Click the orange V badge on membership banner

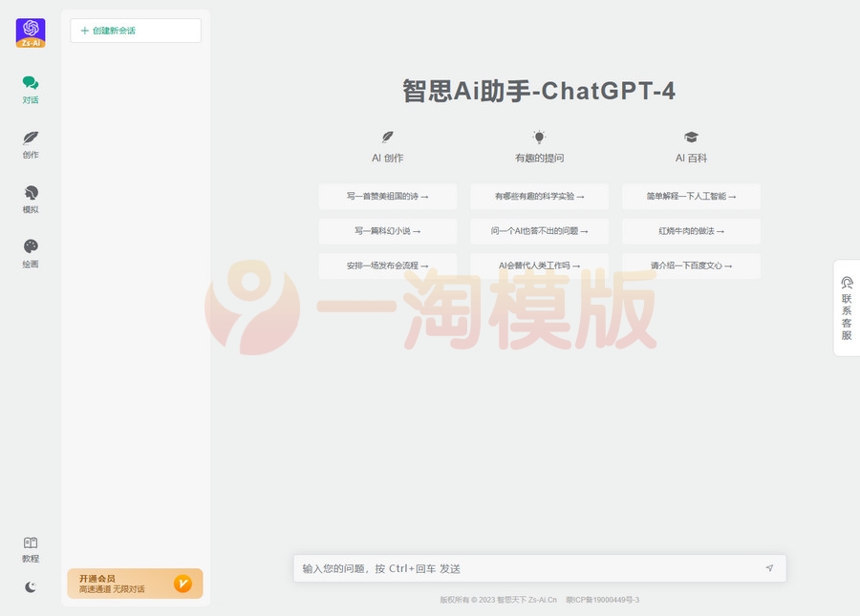[183, 584]
